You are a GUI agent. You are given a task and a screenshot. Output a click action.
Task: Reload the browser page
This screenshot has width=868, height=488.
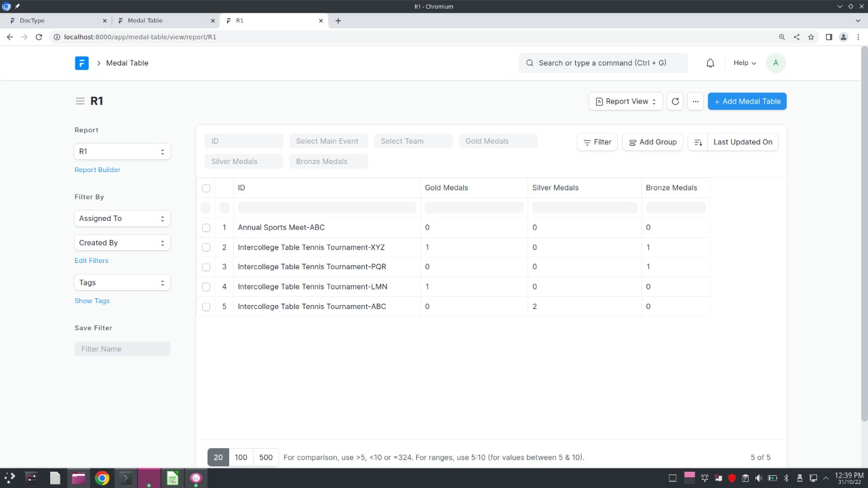coord(39,37)
